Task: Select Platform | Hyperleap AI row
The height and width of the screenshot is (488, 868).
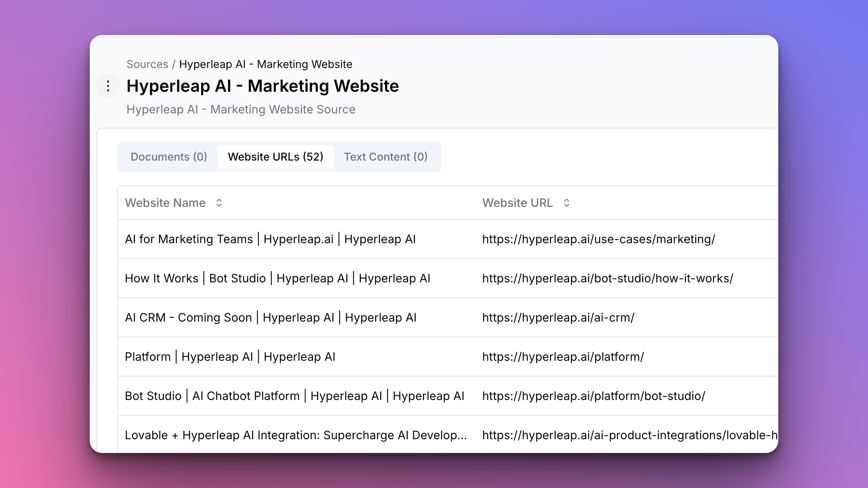Action: coord(230,357)
